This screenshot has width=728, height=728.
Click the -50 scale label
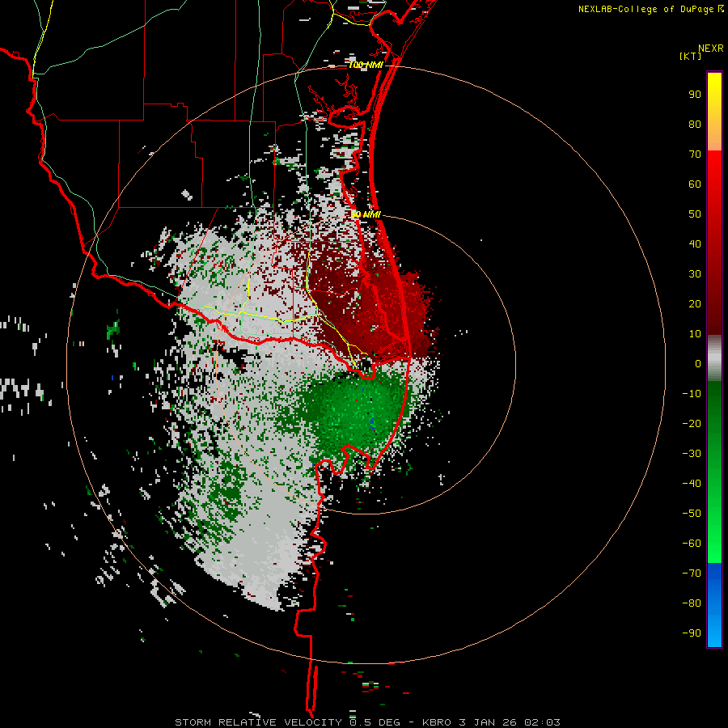(692, 513)
